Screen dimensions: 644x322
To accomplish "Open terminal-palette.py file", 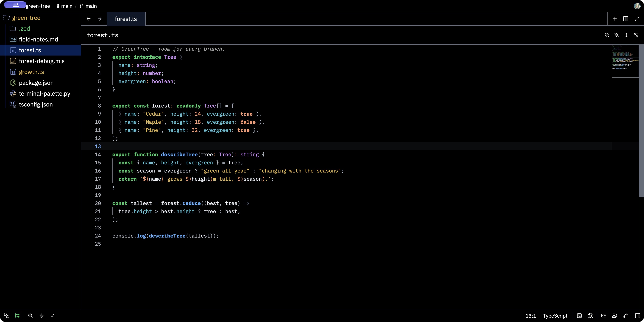I will (x=41, y=93).
